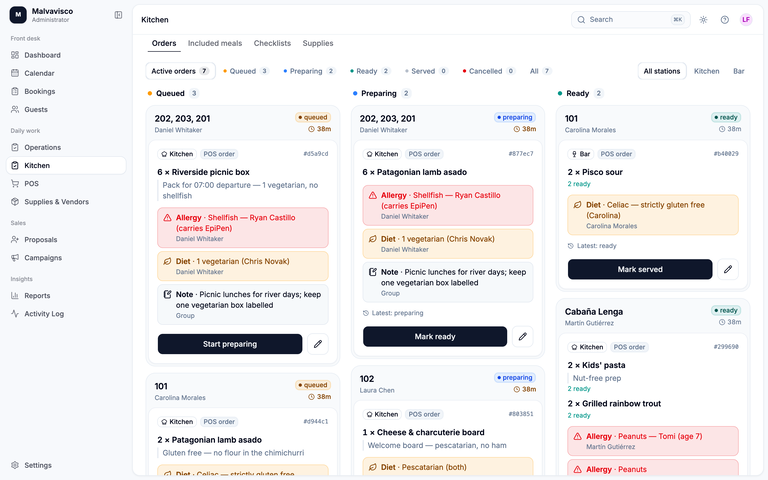The height and width of the screenshot is (480, 768).
Task: Filter orders by Served status
Action: [426, 71]
